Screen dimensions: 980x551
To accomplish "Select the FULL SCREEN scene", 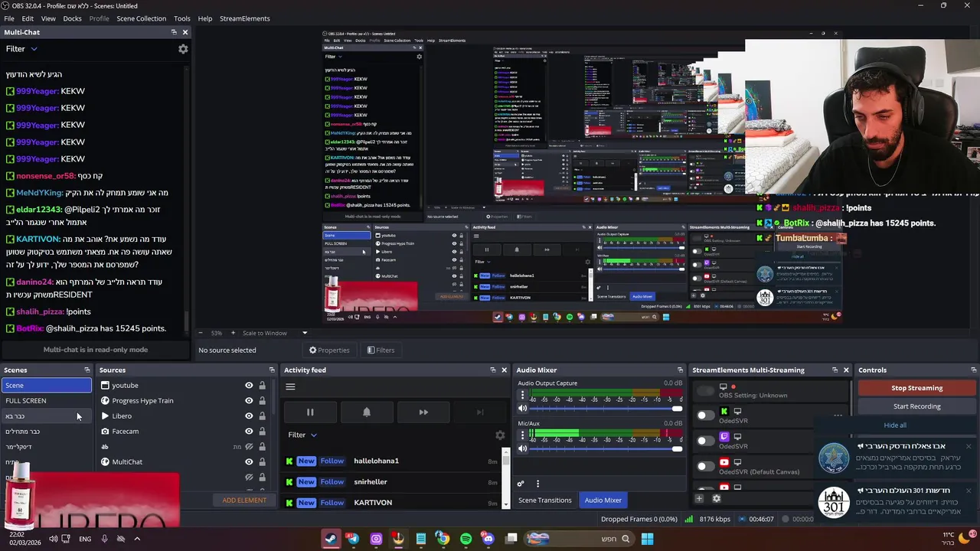I will coord(46,401).
